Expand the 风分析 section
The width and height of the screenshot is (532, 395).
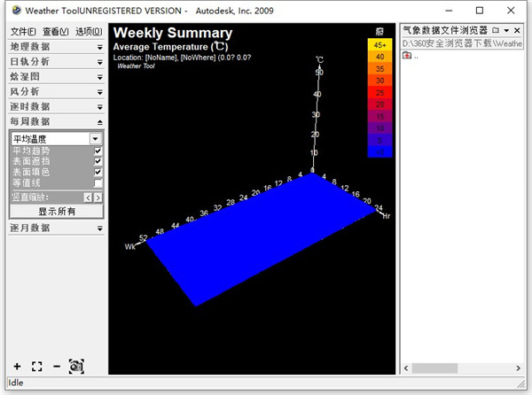[55, 91]
